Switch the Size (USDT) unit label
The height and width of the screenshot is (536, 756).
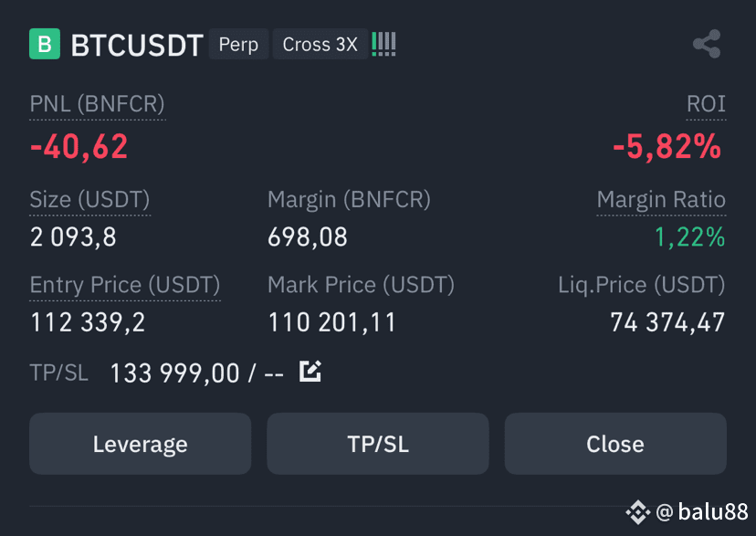[x=89, y=200]
